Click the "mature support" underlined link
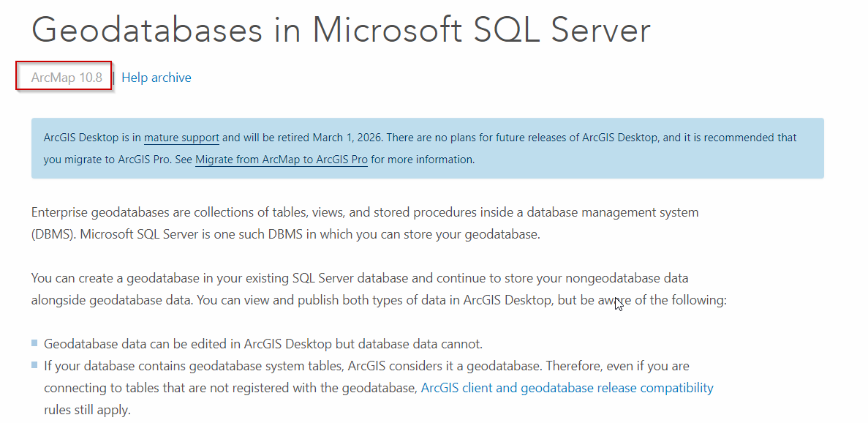868x423 pixels. tap(182, 138)
